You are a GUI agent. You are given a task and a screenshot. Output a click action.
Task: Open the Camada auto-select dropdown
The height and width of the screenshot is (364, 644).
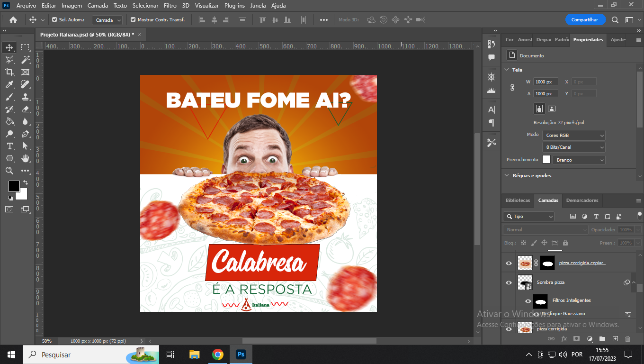click(107, 20)
